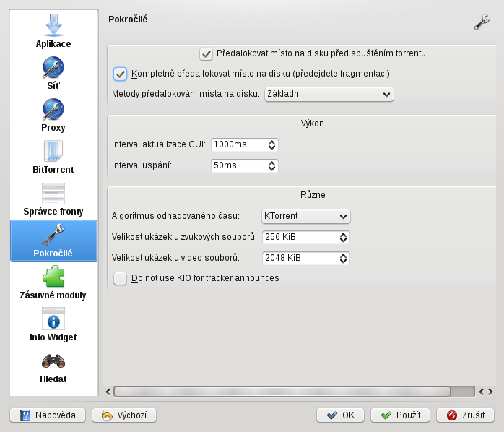Click the Pokročilé page title text

(128, 20)
